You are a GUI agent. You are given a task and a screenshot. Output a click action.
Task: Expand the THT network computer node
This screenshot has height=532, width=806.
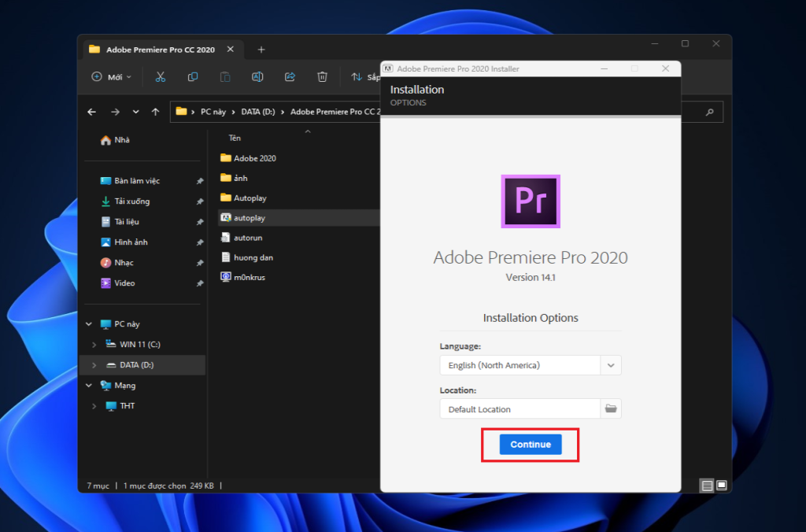94,405
